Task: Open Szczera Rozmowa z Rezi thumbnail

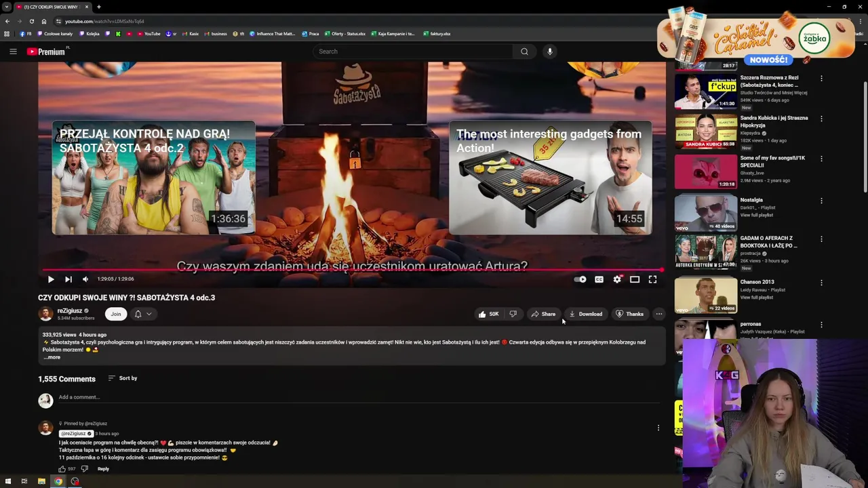Action: point(706,91)
